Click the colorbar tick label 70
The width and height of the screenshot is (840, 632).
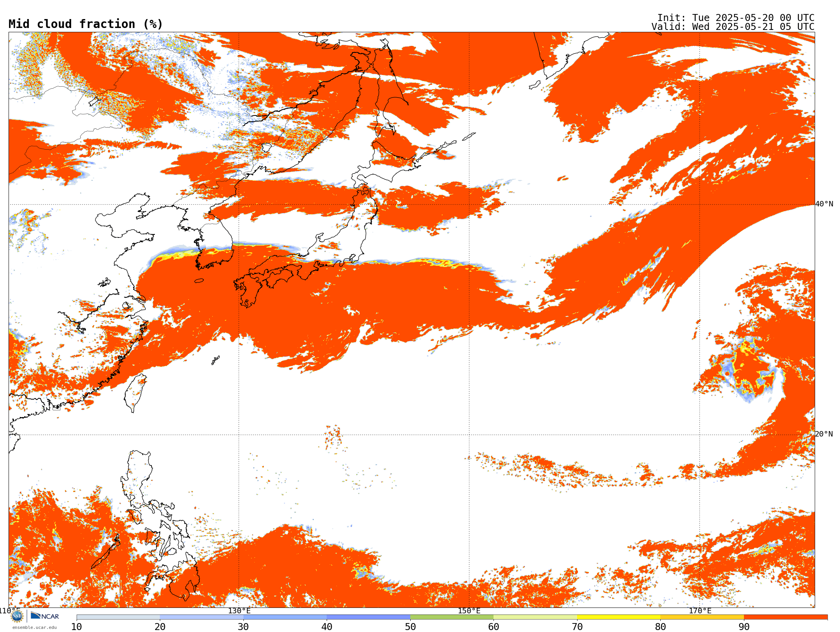(x=577, y=627)
